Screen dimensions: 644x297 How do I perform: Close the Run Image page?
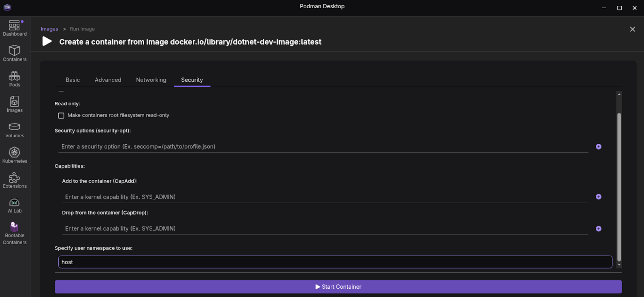pos(632,29)
